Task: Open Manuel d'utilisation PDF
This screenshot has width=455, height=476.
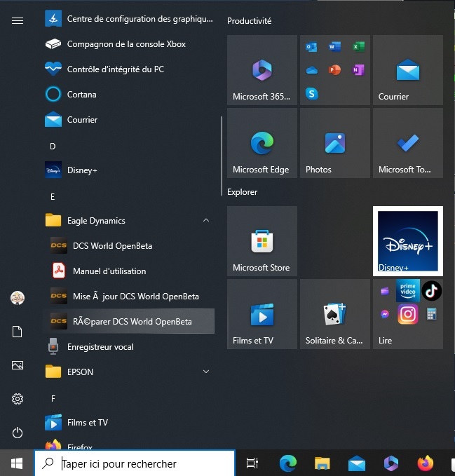Action: [x=129, y=271]
